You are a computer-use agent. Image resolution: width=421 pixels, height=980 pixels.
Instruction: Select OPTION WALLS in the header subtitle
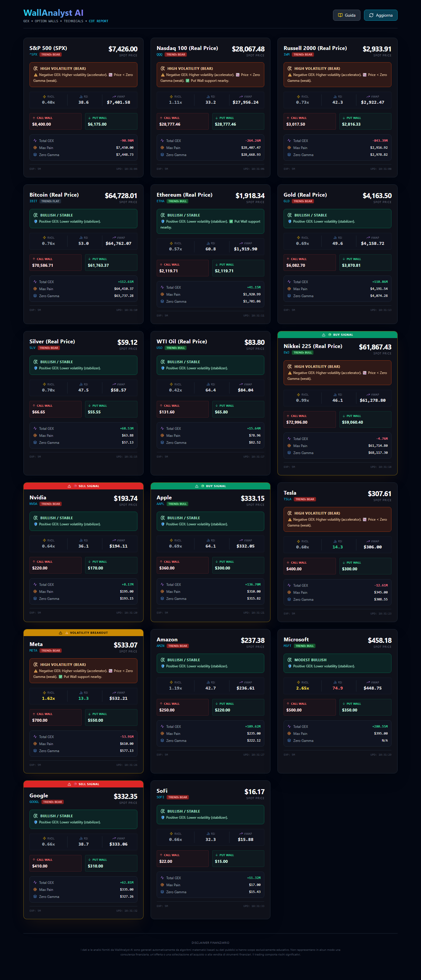(x=46, y=21)
